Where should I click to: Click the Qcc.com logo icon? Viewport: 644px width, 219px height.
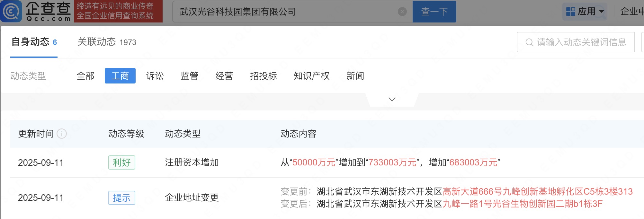point(11,11)
